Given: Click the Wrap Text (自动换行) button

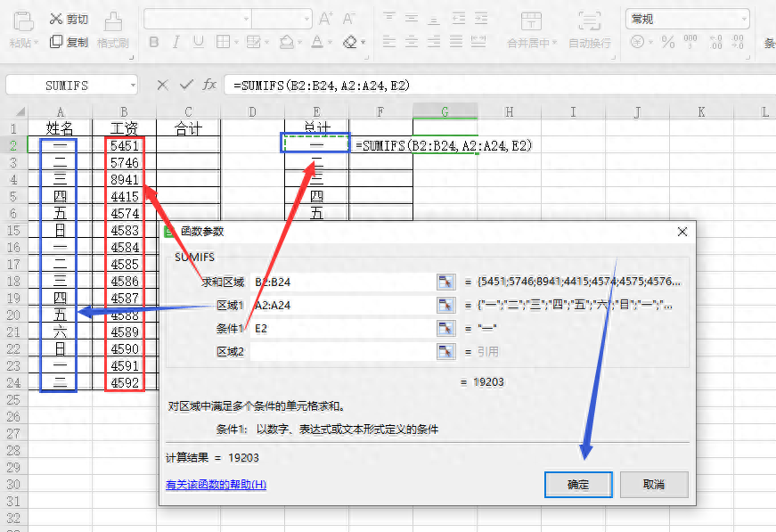Looking at the screenshot, I should (590, 30).
